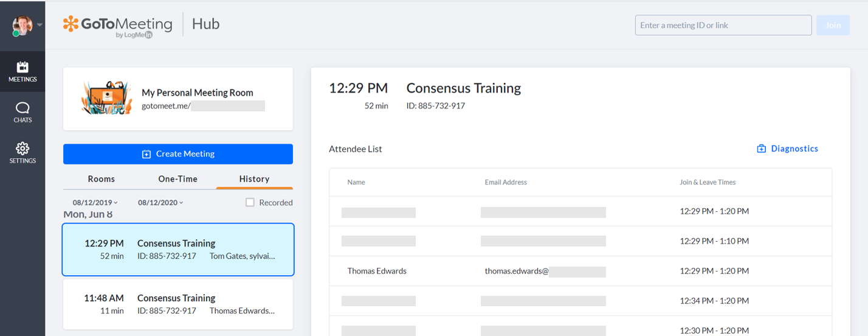Click the Hub title text

point(206,24)
